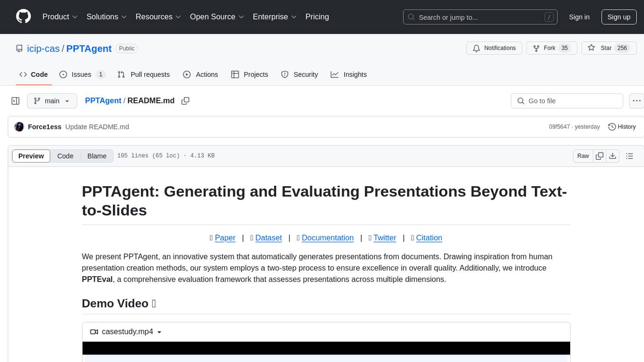Viewport: 644px width, 362px height.
Task: View the file History
Action: click(x=622, y=127)
